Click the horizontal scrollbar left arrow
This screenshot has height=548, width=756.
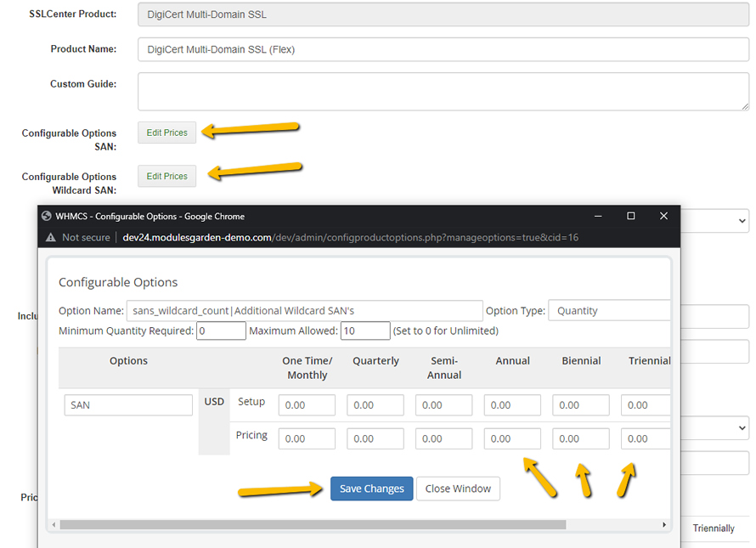tap(54, 524)
